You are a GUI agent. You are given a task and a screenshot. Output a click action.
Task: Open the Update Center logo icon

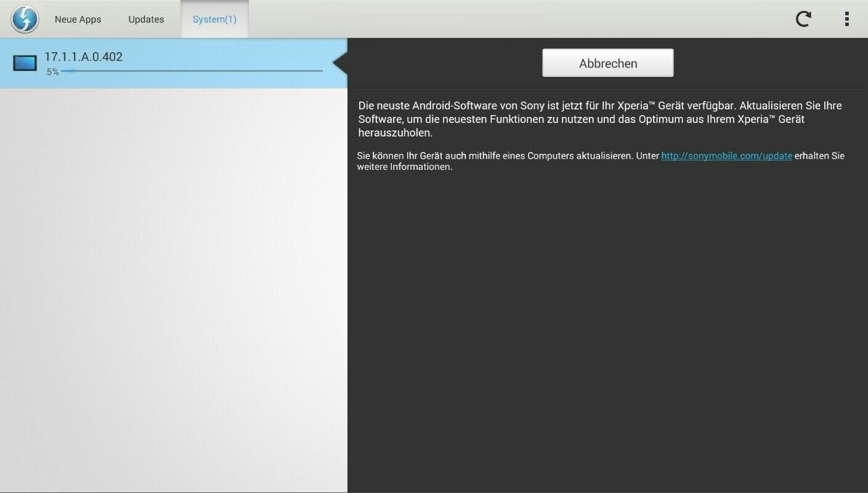coord(25,18)
